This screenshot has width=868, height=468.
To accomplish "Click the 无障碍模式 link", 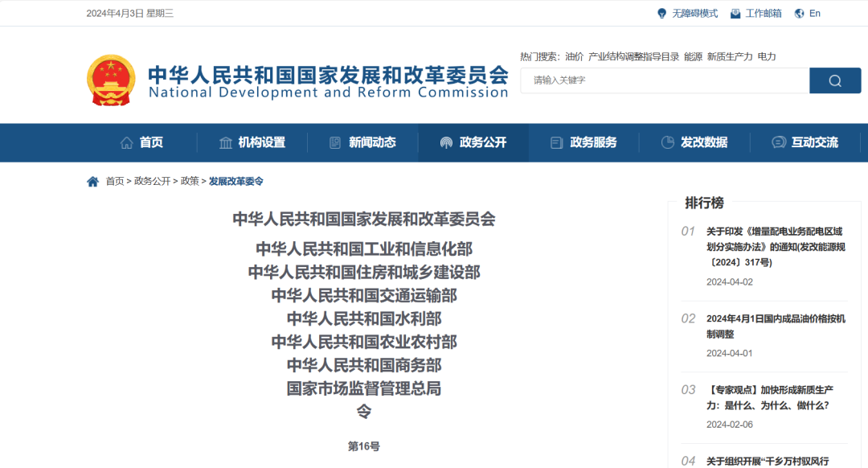I will pos(694,14).
